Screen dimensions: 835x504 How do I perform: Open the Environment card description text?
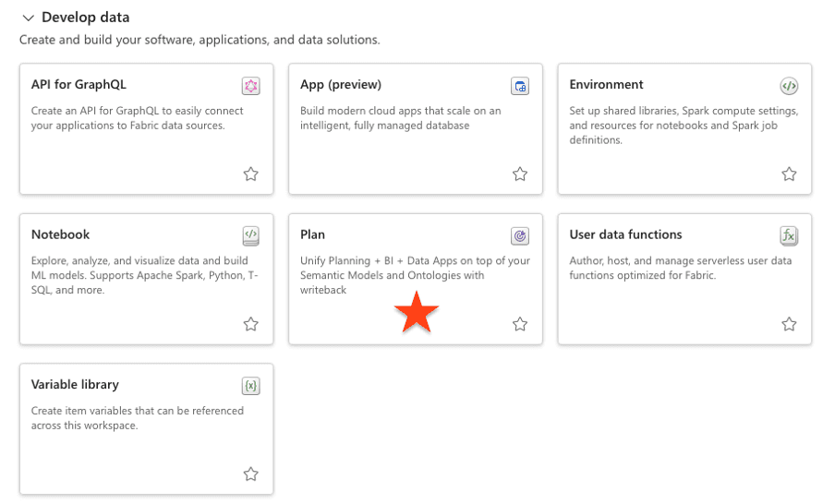tap(684, 125)
